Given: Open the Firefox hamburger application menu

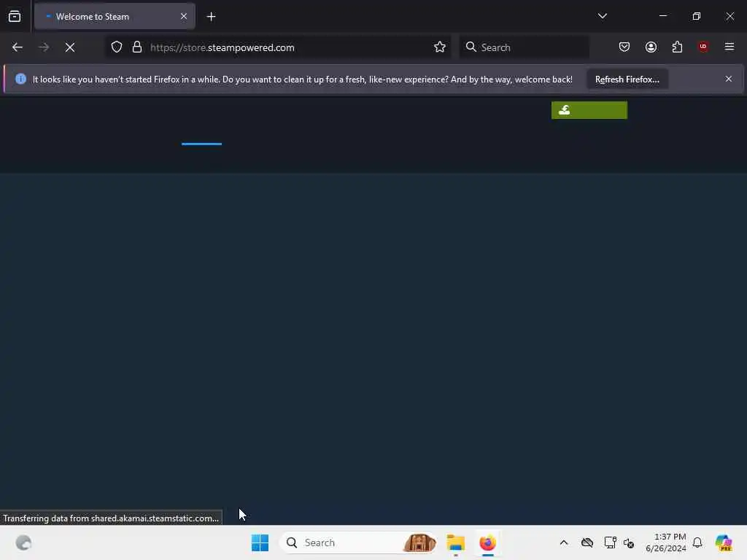Looking at the screenshot, I should [x=729, y=47].
